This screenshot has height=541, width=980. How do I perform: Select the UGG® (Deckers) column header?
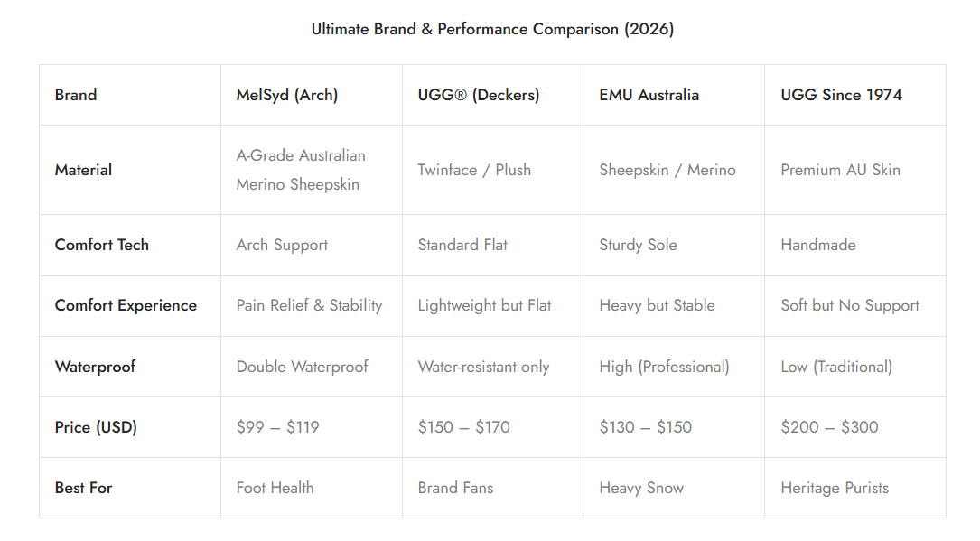coord(478,95)
